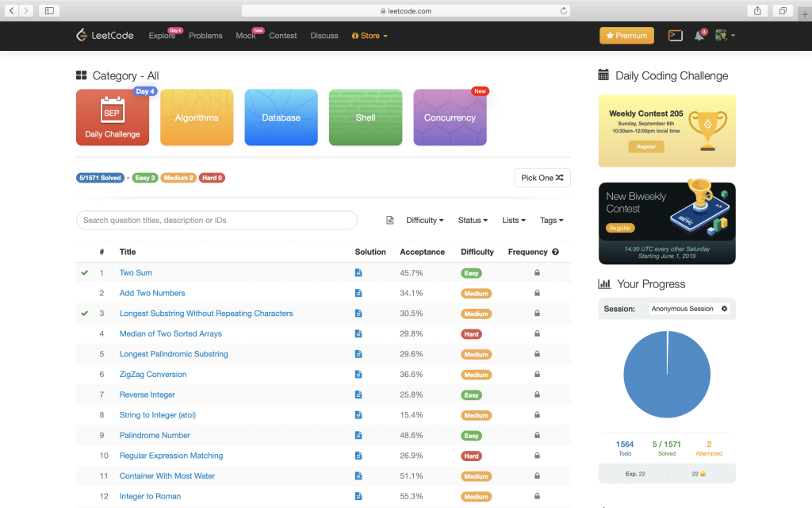Open solution icon for ZigZag Conversion
Screen dimensions: 812x508
(x=358, y=375)
